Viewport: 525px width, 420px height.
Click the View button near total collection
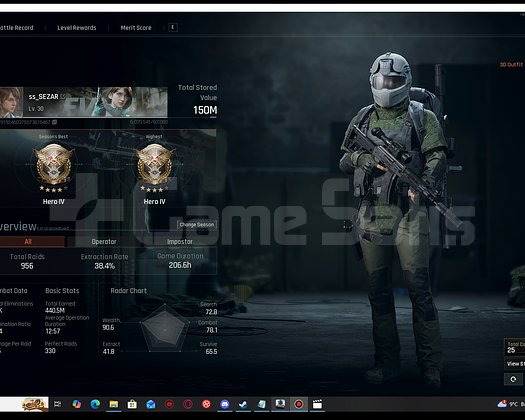tap(514, 364)
